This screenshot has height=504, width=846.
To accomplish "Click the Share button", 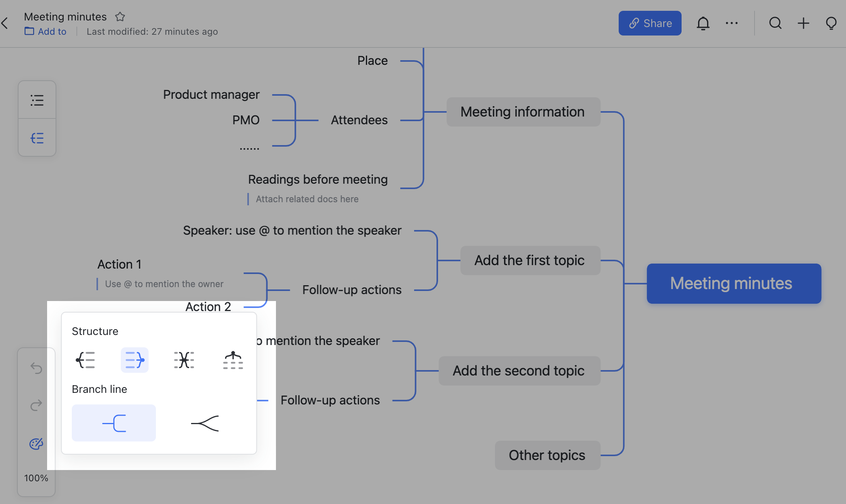I will pos(650,23).
